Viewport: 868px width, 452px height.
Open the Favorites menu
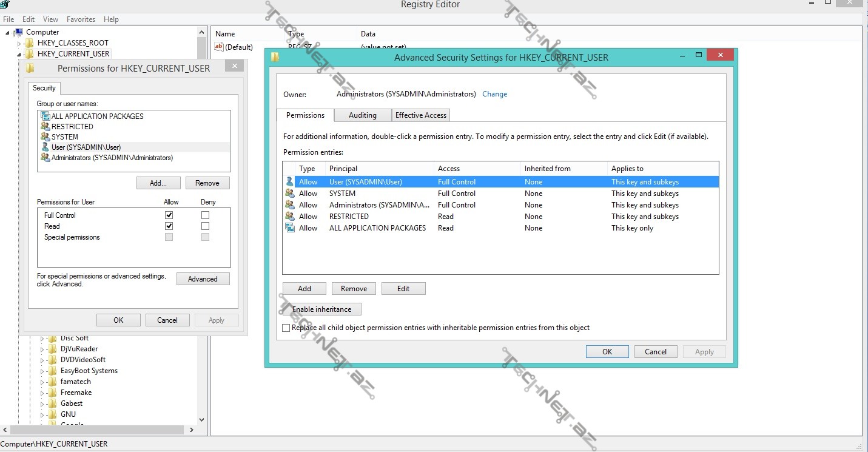pyautogui.click(x=81, y=19)
